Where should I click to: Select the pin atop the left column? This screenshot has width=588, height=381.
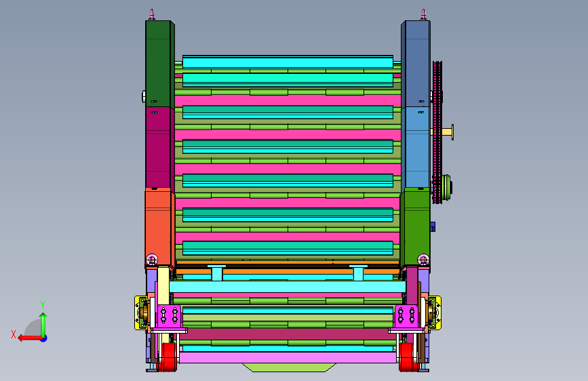152,15
